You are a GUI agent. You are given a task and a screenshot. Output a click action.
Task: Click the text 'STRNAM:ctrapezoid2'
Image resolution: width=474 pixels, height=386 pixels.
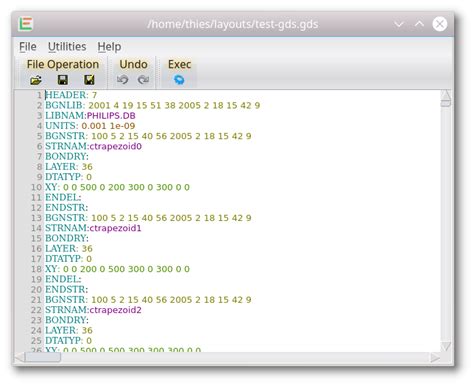click(93, 310)
